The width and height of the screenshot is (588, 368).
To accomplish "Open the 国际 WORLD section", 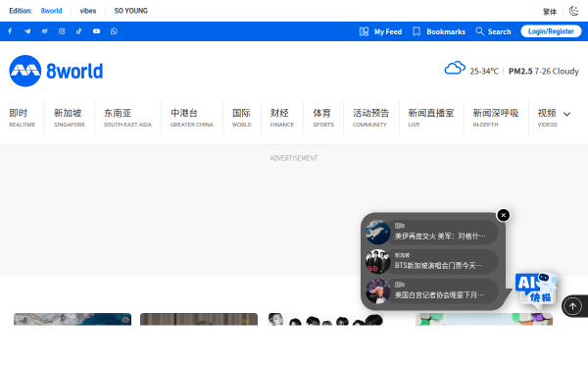I will (241, 118).
